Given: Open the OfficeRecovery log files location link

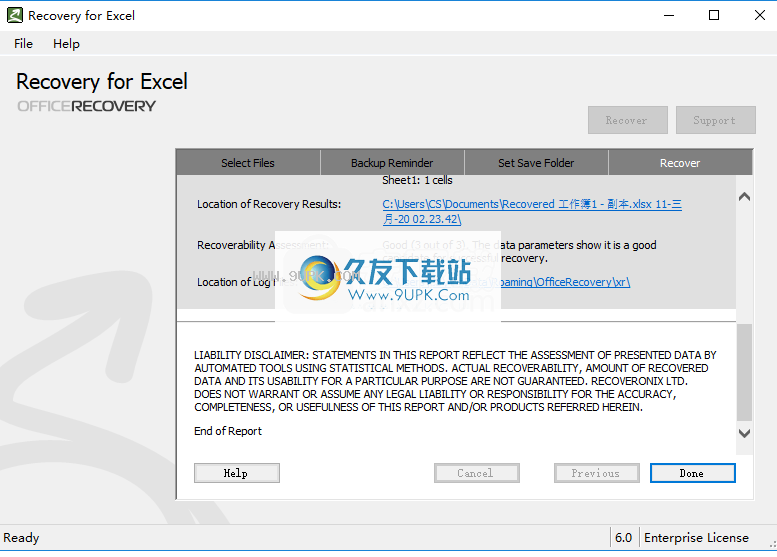Looking at the screenshot, I should pos(565,282).
